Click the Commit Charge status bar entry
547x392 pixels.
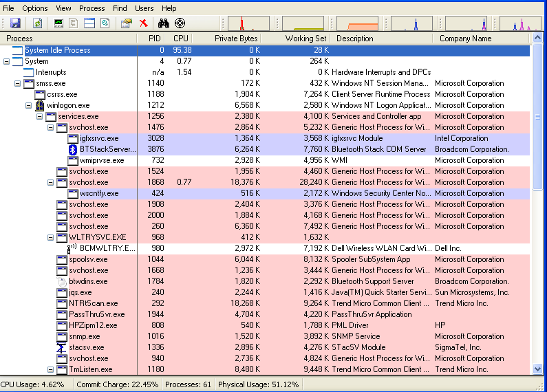(x=117, y=384)
